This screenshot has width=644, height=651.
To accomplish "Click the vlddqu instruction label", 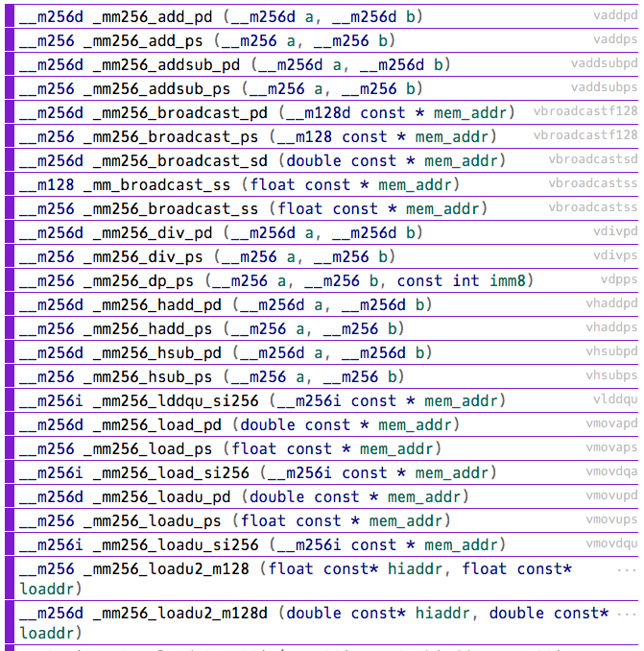I will click(x=615, y=399).
